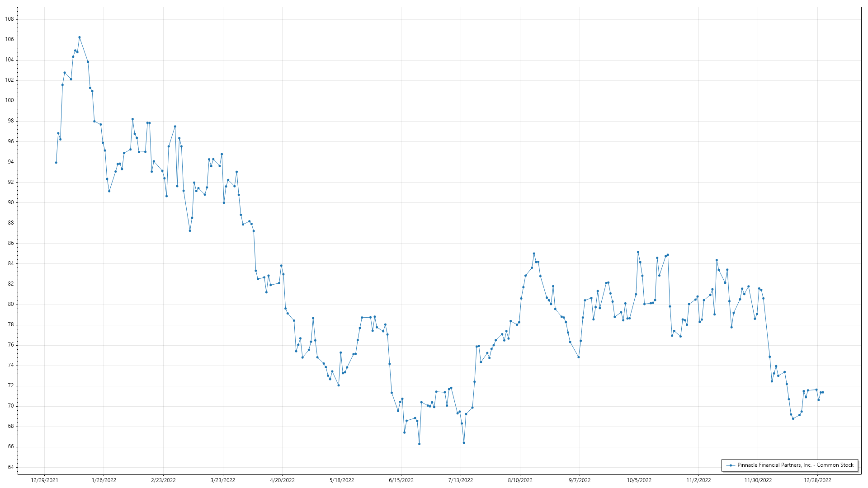The height and width of the screenshot is (488, 868).
Task: Click the 6/15/2022 date axis label
Action: pos(401,480)
